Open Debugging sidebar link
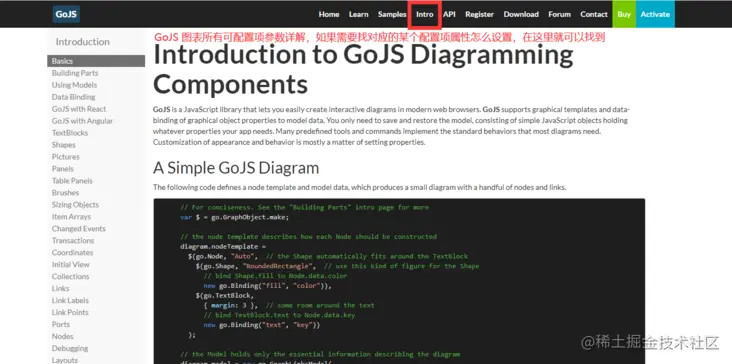The image size is (732, 364). pyautogui.click(x=70, y=348)
